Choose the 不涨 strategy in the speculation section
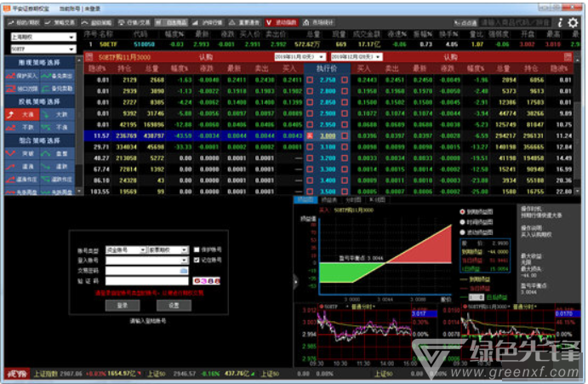588x384 pixels. [x=57, y=127]
